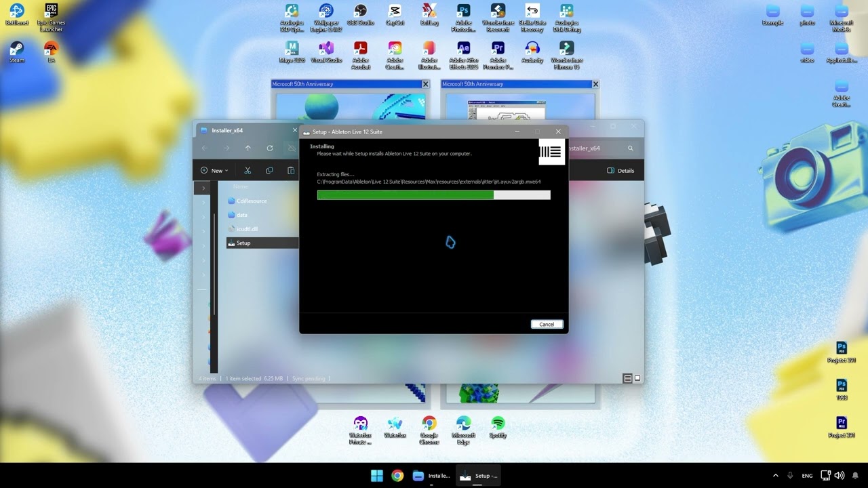The height and width of the screenshot is (488, 868).
Task: Open the Auslogics SSD Optimizer shortcut
Action: click(292, 18)
